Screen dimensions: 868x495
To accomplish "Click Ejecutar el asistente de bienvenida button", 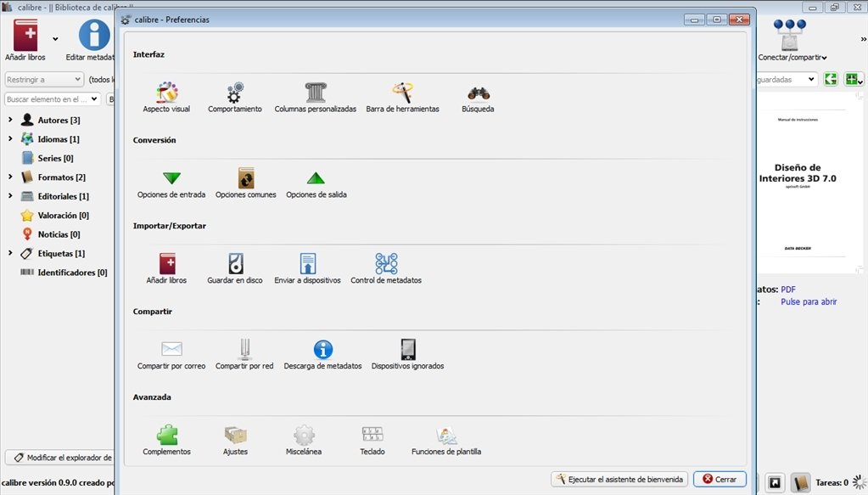I will click(x=619, y=480).
